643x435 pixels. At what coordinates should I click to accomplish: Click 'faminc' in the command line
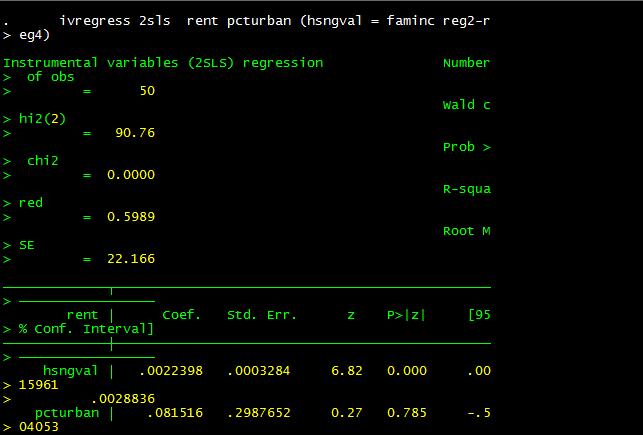410,20
